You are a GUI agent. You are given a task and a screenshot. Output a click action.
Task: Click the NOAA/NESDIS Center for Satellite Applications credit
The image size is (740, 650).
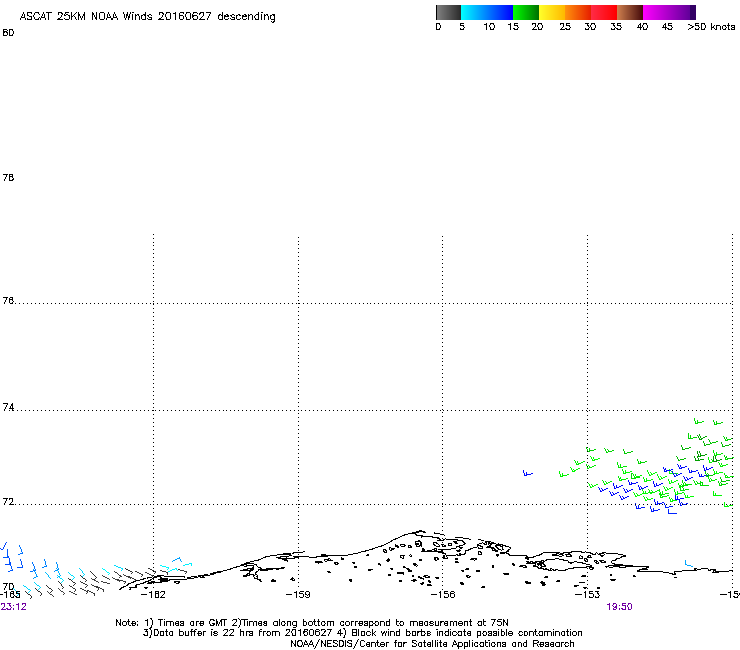click(x=432, y=644)
